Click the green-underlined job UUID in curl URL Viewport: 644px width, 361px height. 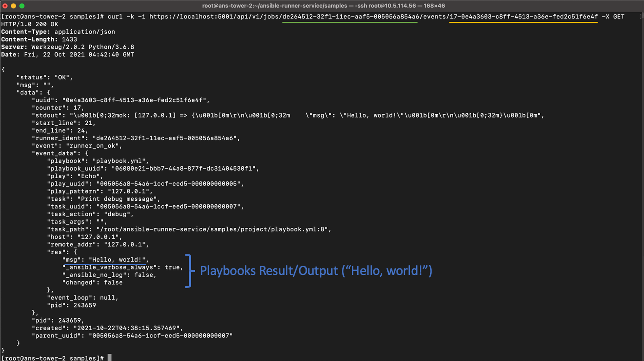[x=350, y=17]
